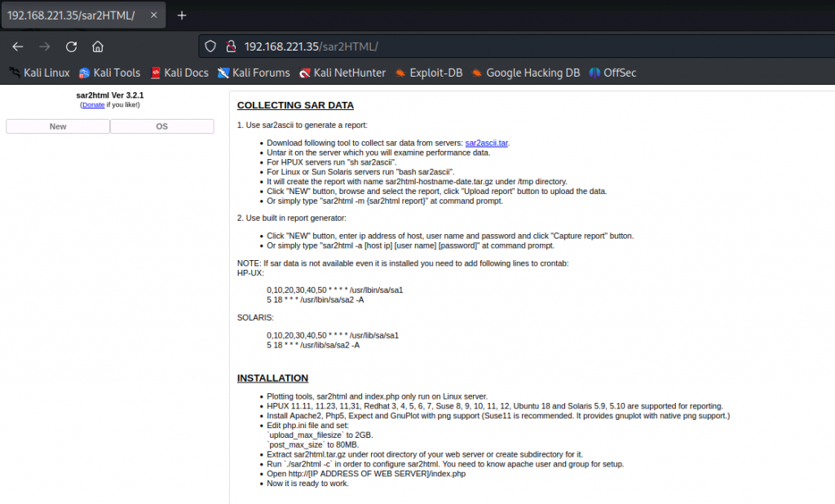Open the OffSec bookmark
Screen dimensions: 835x504
[x=613, y=73]
